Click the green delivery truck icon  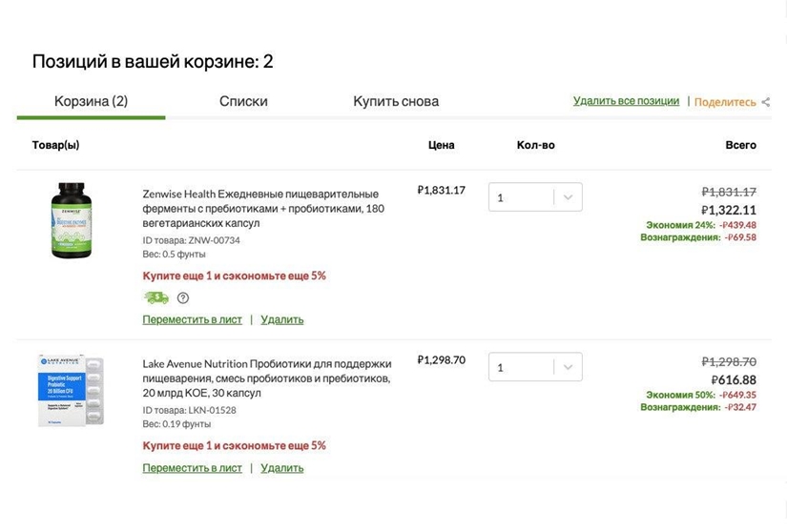pyautogui.click(x=155, y=297)
